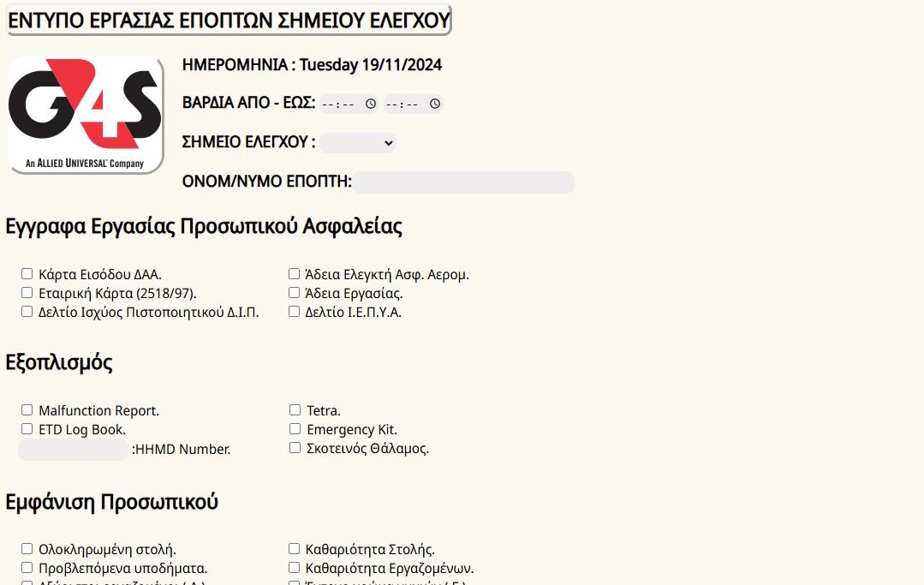Enable the Tetra checkbox
This screenshot has height=585, width=924.
[x=295, y=409]
